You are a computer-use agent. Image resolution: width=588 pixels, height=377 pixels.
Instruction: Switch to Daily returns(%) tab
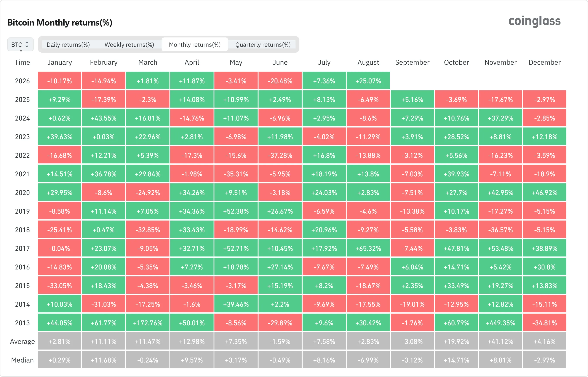point(68,45)
